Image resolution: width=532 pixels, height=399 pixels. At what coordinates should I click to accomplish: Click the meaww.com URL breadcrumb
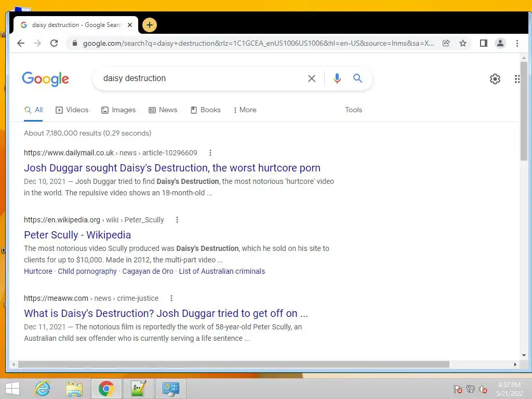point(91,298)
